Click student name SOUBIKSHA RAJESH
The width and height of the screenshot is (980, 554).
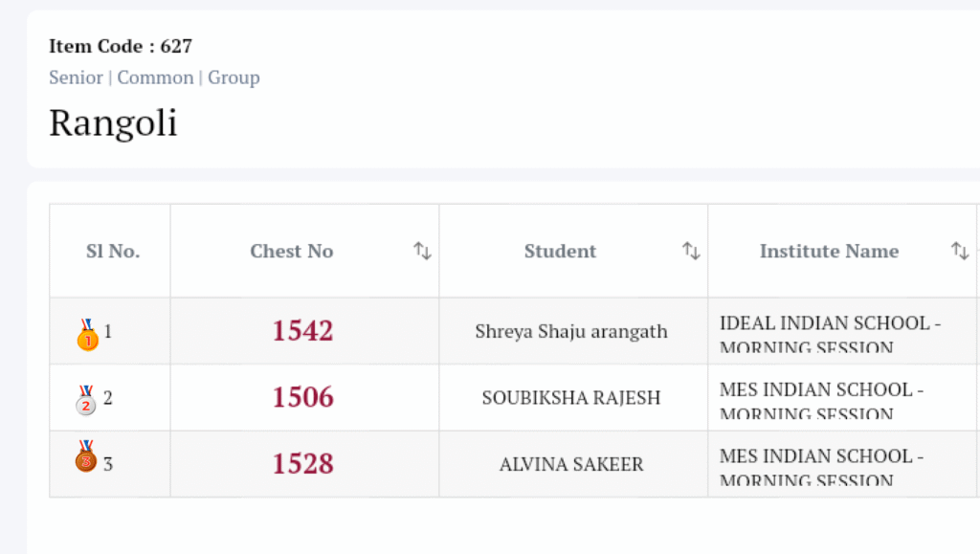pos(571,398)
